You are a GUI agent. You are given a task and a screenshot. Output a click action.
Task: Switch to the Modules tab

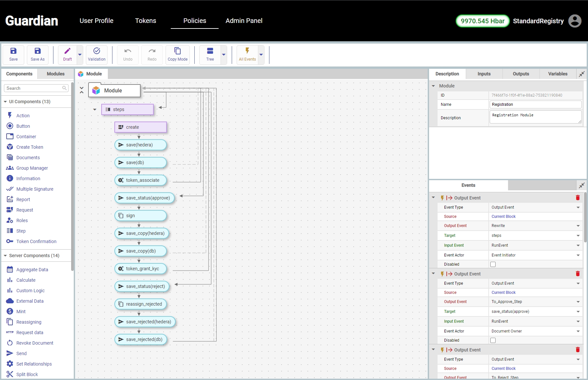[x=55, y=74]
